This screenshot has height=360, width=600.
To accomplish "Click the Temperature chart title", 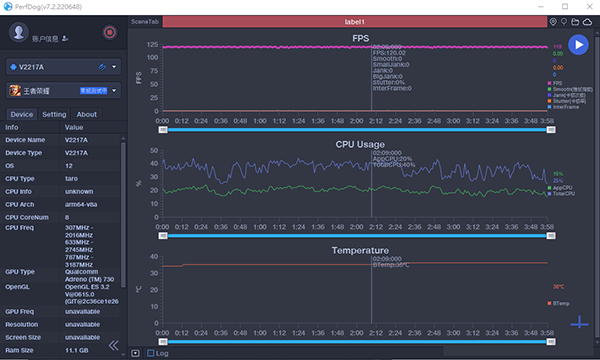I will point(360,250).
